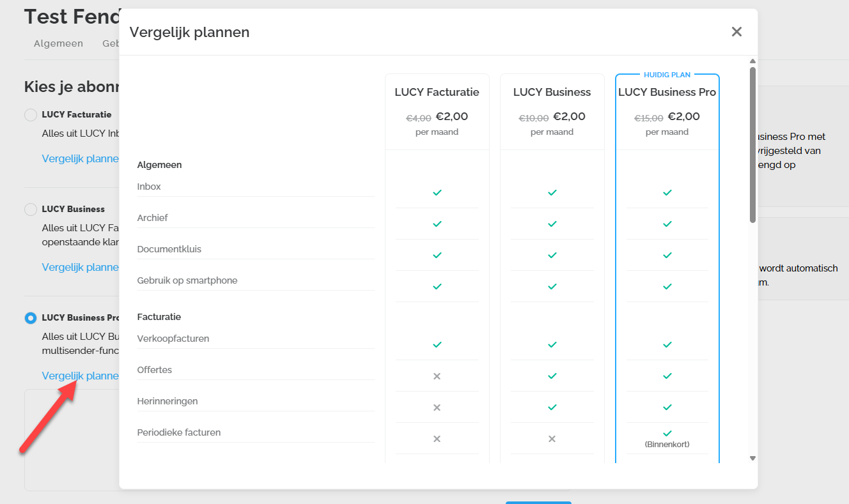Screen dimensions: 849x504
Task: Click the LUCY Facturatie column heading
Action: point(437,92)
